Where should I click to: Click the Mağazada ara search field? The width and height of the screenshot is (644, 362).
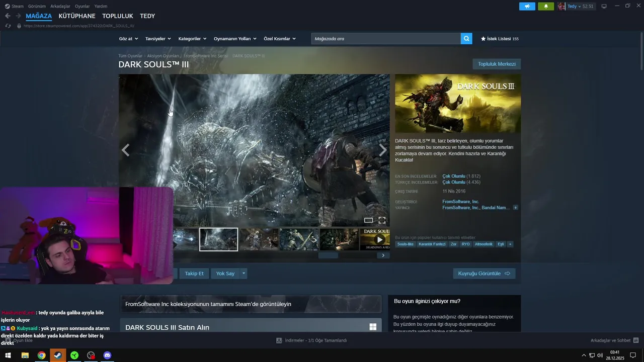(x=386, y=38)
